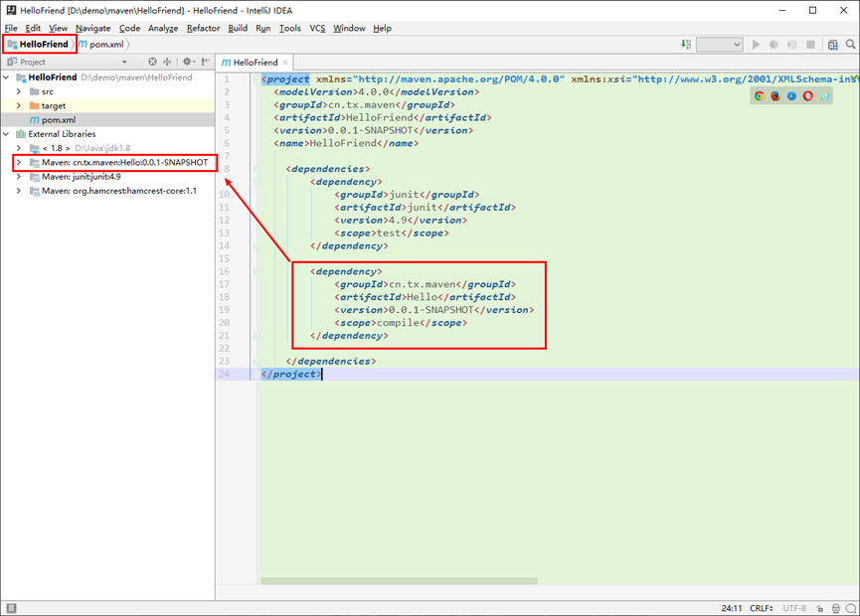Open pom.xml in Safari browser icon

791,96
